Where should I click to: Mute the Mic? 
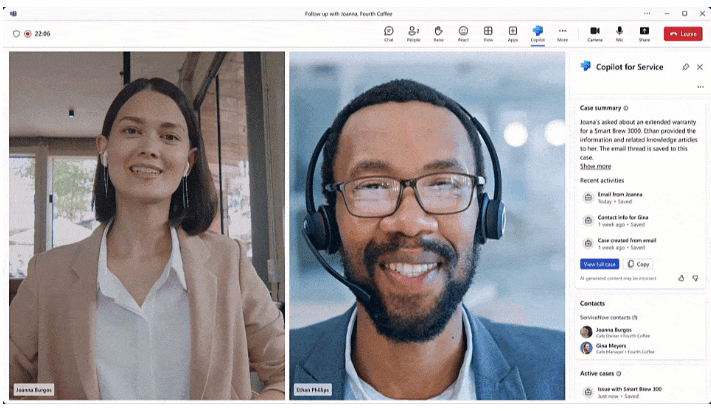[x=620, y=33]
